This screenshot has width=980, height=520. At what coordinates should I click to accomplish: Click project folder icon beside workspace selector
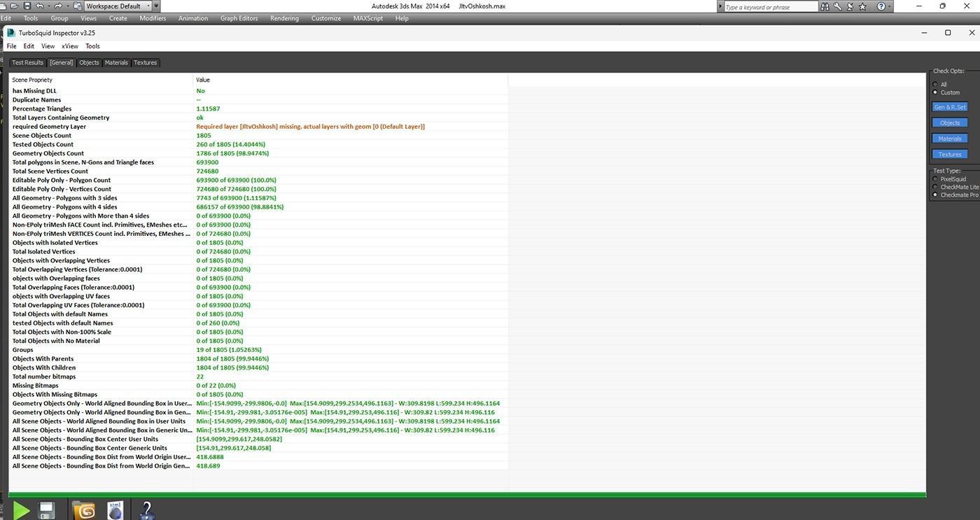click(77, 6)
